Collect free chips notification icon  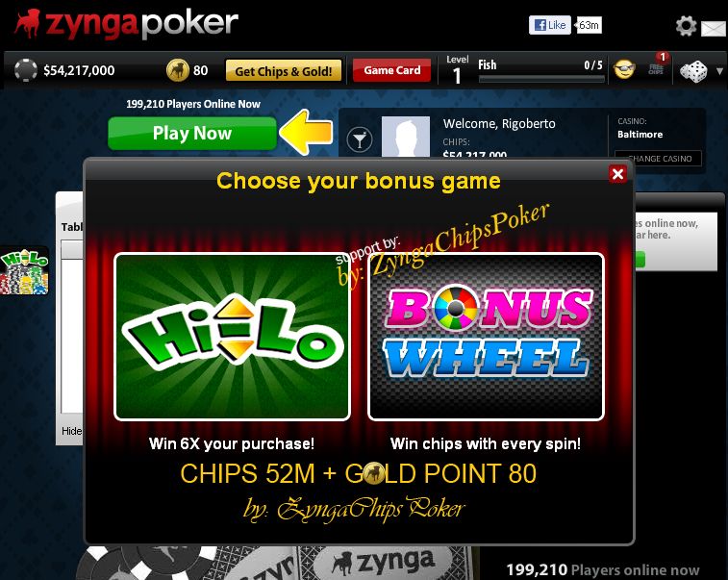click(x=657, y=65)
